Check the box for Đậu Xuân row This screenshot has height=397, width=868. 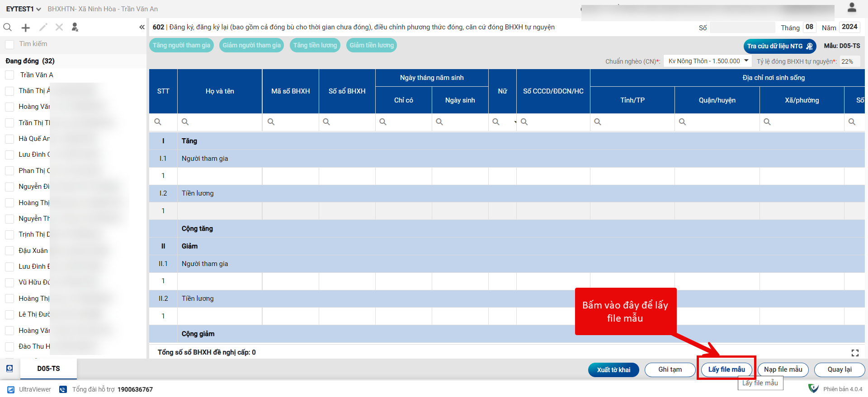click(x=9, y=251)
